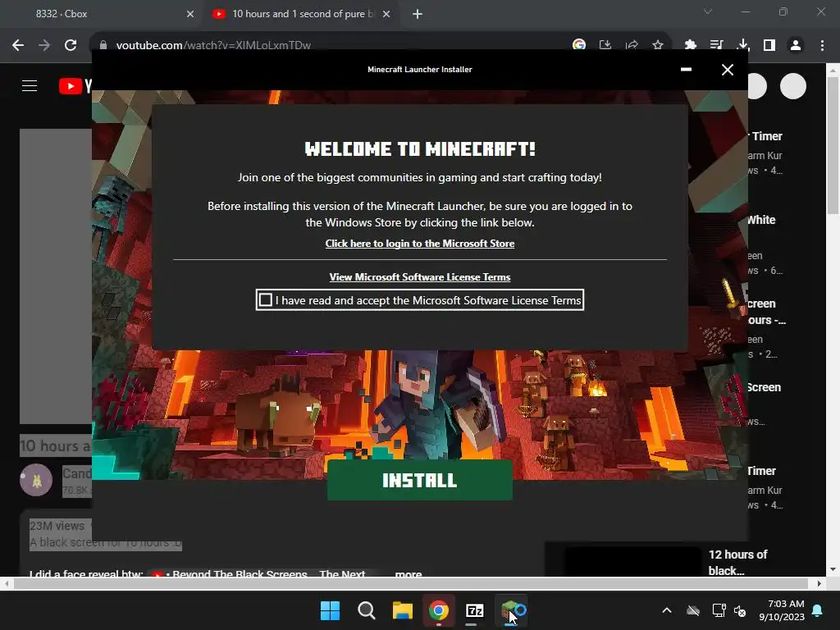Click the Google icon in address bar
Viewport: 840px width, 630px height.
pos(579,45)
